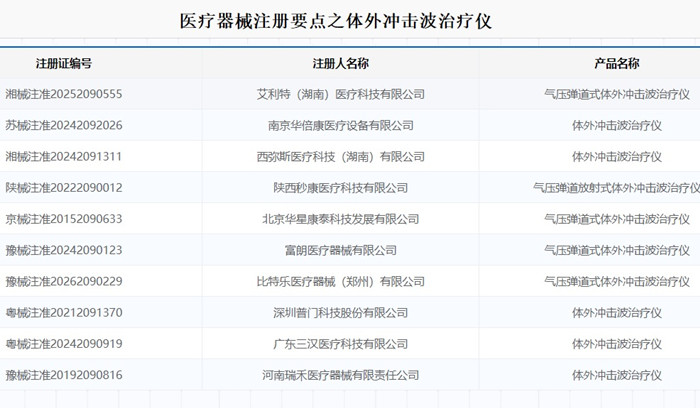This screenshot has width=700, height=408.
Task: Select registration number 陕械注准20222090012
Action: pyautogui.click(x=64, y=188)
